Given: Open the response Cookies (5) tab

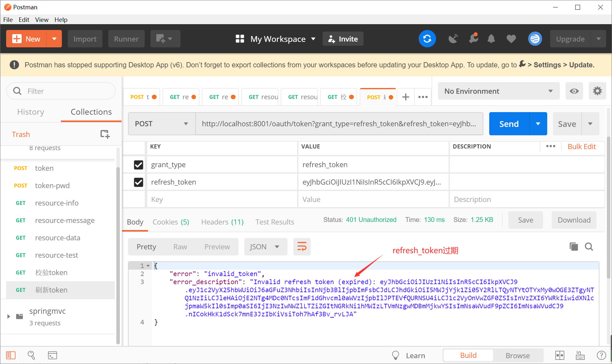Looking at the screenshot, I should (x=171, y=222).
